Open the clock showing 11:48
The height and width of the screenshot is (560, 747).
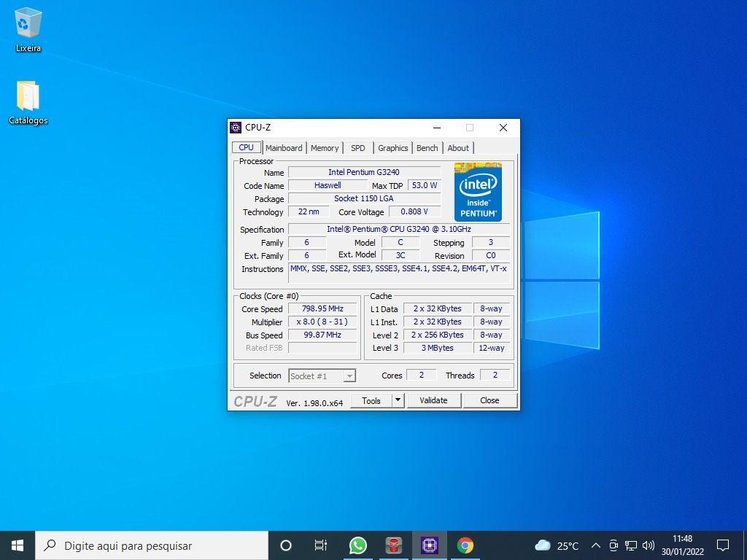tap(682, 545)
